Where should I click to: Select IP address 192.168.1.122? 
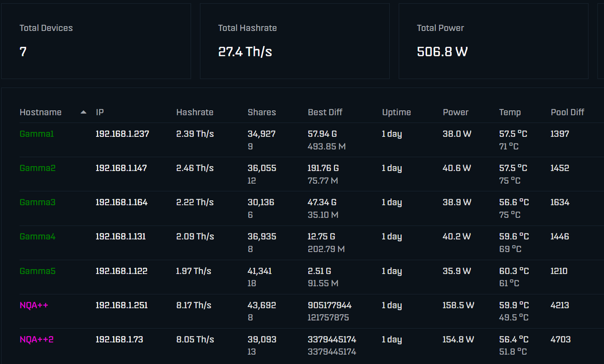point(122,271)
